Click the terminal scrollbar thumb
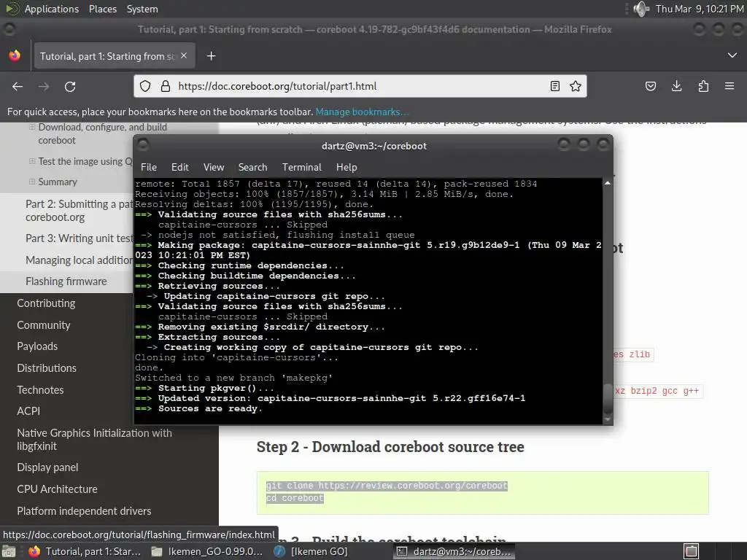747x560 pixels. [x=608, y=399]
